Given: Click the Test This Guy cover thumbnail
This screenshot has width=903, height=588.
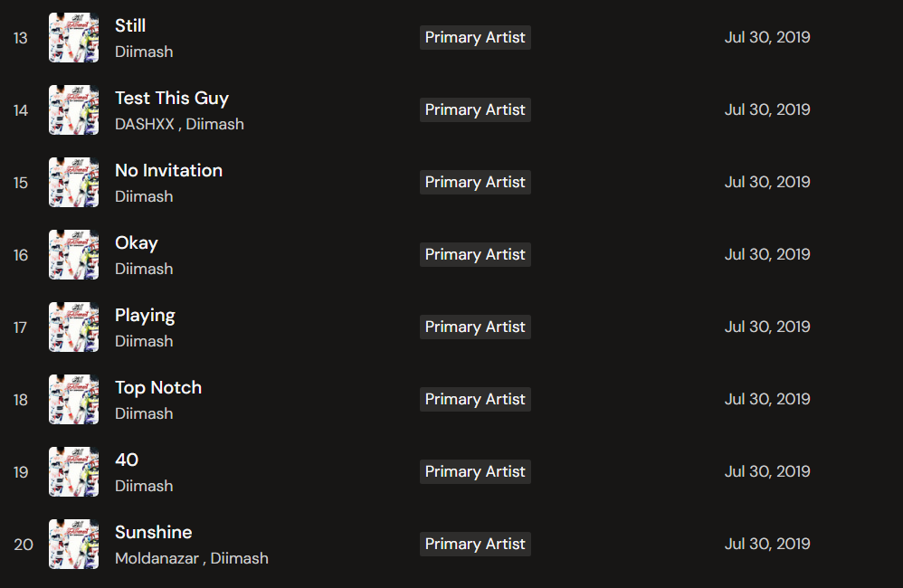Looking at the screenshot, I should (x=73, y=110).
